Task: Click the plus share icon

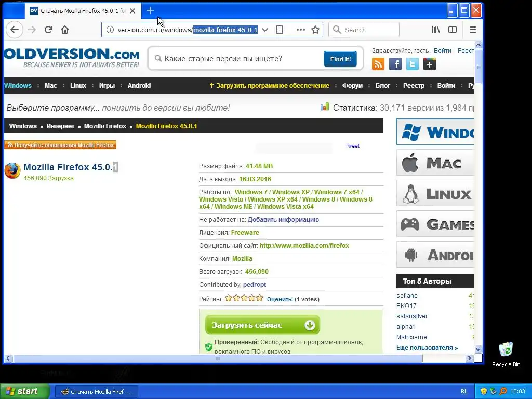Action: [x=430, y=64]
